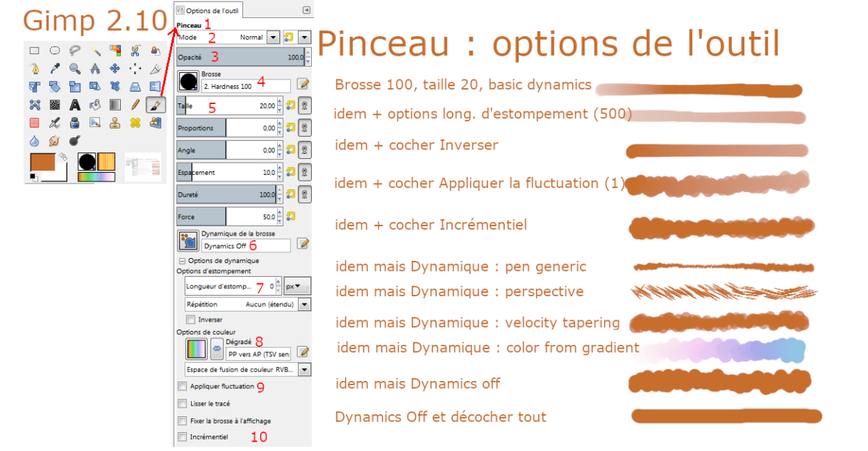This screenshot has width=868, height=451.
Task: Open the Espace de fusion de couleur dropdown
Action: [x=248, y=369]
